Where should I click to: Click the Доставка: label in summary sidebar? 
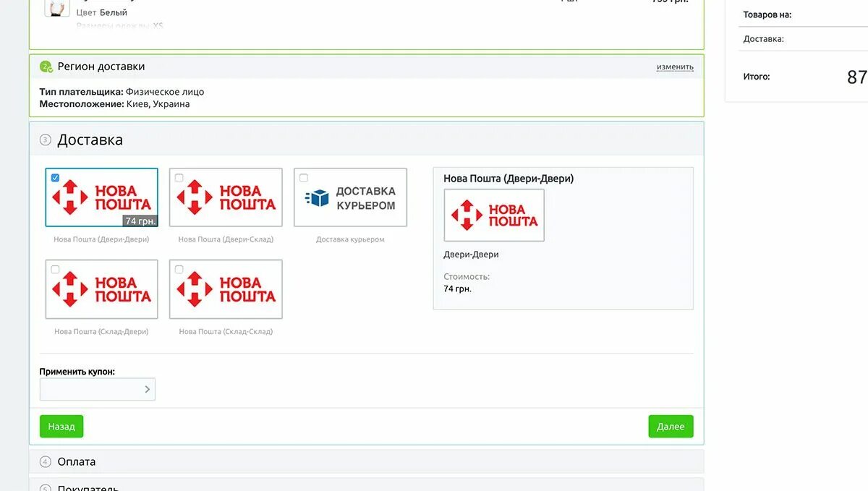pos(764,39)
